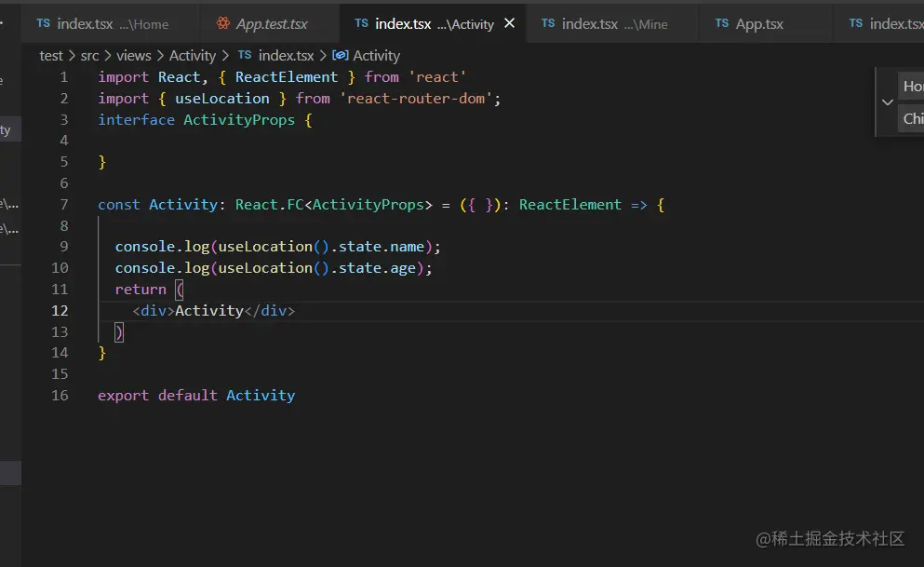Click the TS icon on App.tsx tab
The width and height of the screenshot is (924, 567).
tap(722, 23)
